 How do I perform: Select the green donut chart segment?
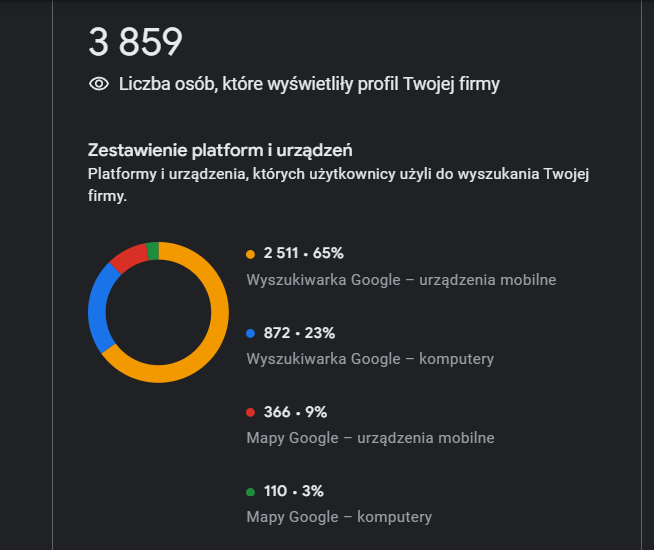[x=152, y=250]
